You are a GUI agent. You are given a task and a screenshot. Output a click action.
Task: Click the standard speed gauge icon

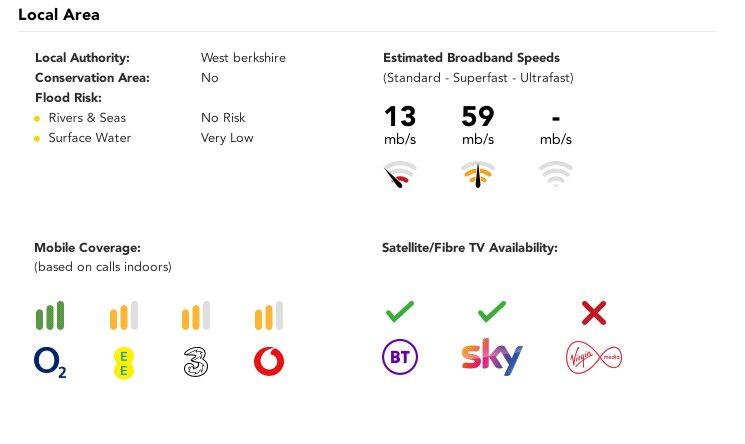click(400, 176)
